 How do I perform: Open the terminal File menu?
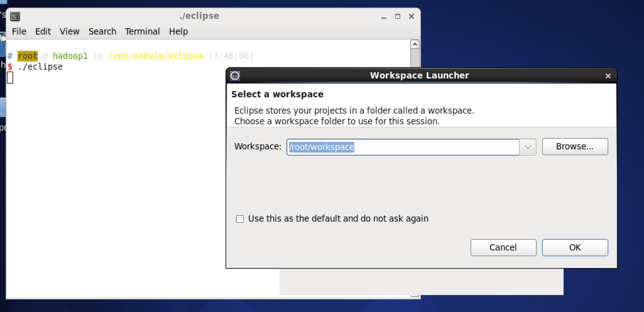coord(19,31)
